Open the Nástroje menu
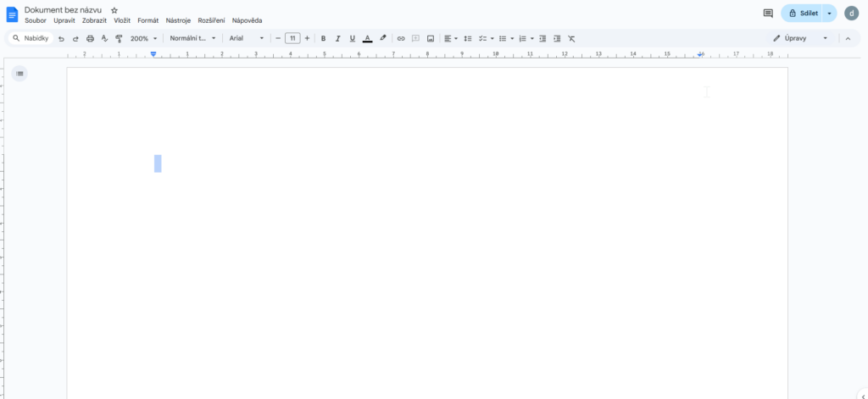This screenshot has height=399, width=868. coord(178,20)
